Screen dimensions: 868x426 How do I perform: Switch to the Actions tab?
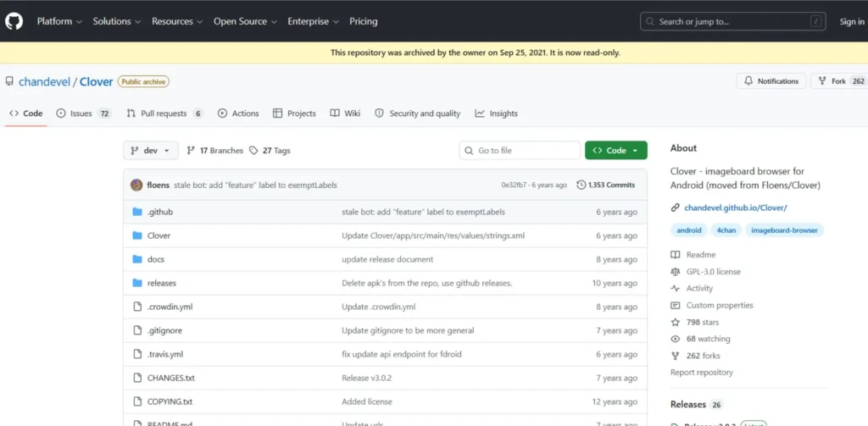(x=238, y=113)
